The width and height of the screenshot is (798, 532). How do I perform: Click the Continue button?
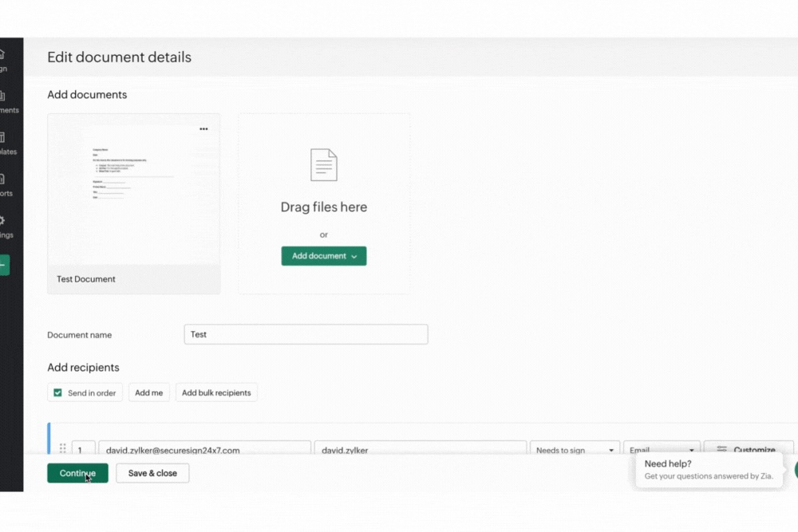[x=77, y=473]
